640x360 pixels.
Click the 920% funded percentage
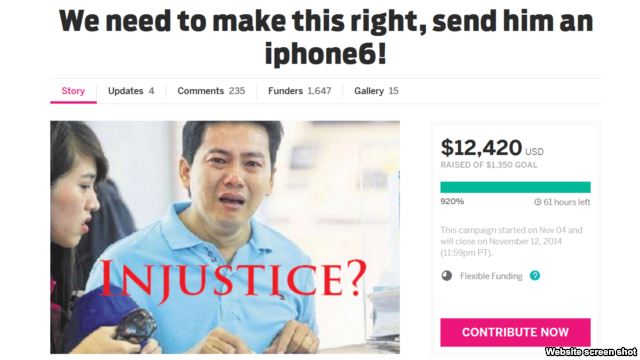[x=452, y=201]
